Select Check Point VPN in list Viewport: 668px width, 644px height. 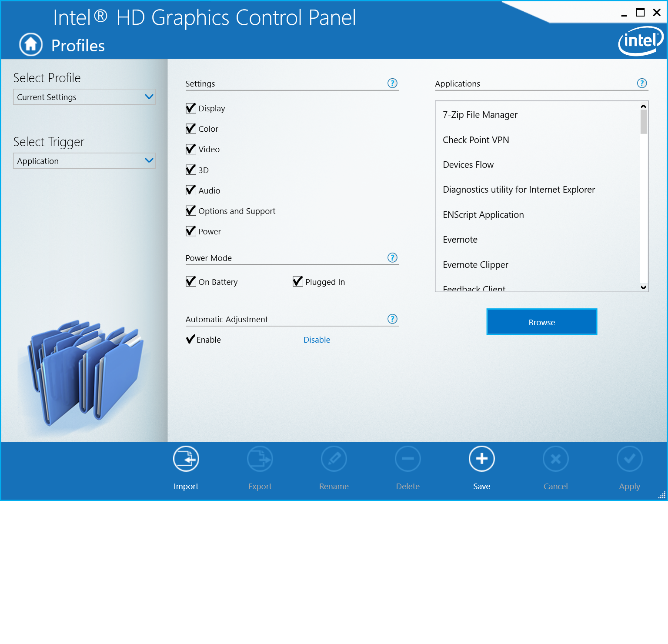point(476,140)
